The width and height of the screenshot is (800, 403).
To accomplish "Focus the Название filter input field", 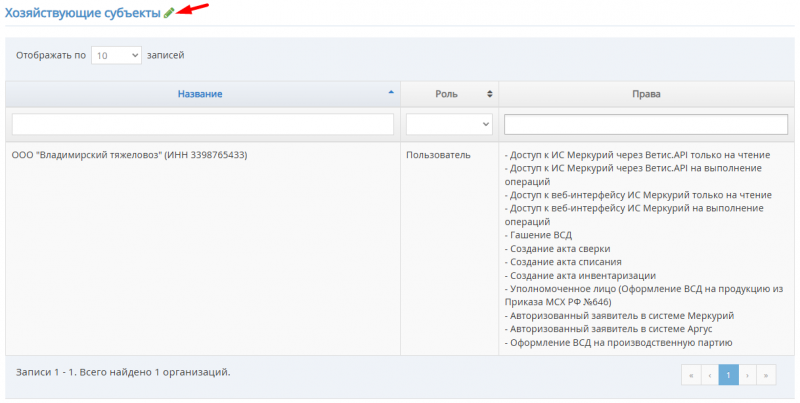I will (x=202, y=124).
